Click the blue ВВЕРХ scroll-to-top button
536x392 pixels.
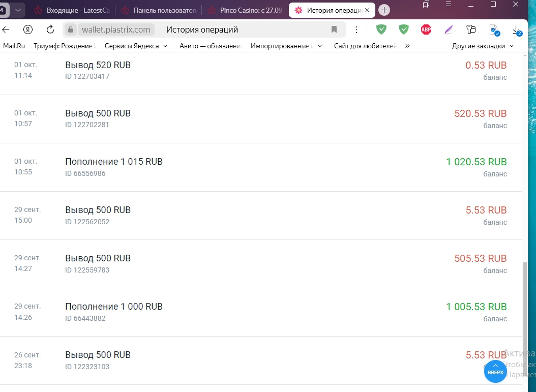pyautogui.click(x=495, y=372)
